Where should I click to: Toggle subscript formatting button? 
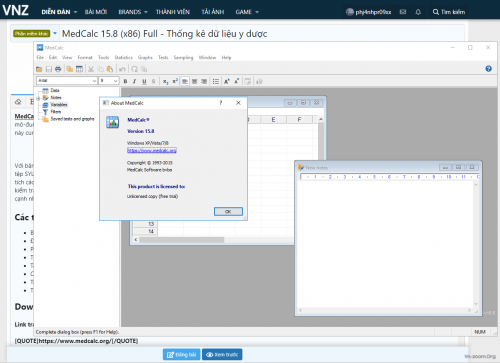point(165,81)
